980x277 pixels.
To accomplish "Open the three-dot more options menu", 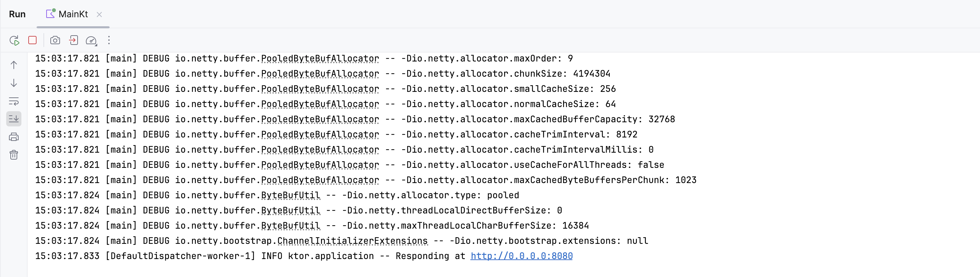I will tap(109, 40).
